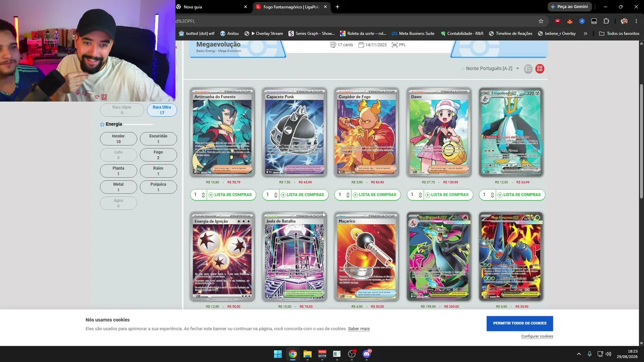Open the Todos os favoritos bookmarks folder
Screen dimensions: 644x362
[619, 34]
